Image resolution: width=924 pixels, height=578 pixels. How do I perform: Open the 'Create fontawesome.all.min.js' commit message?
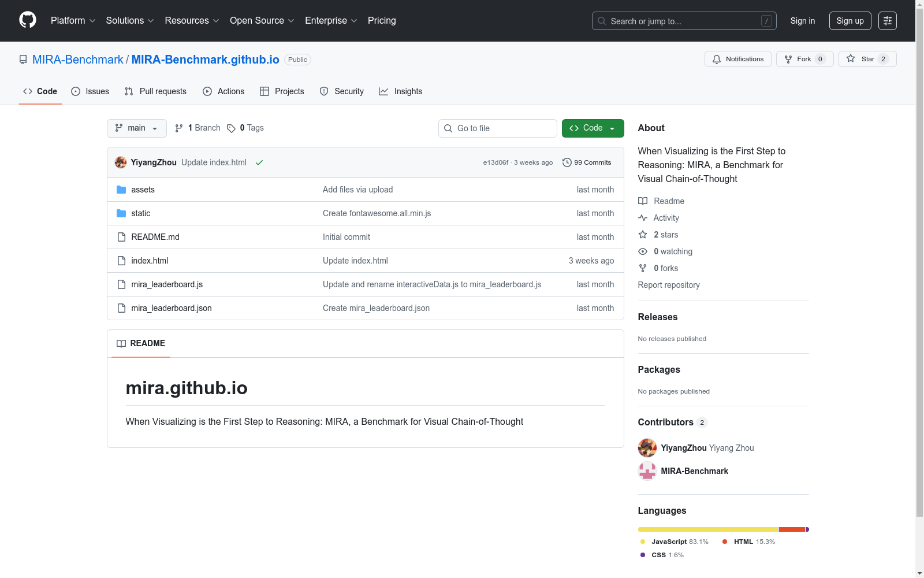pyautogui.click(x=377, y=213)
